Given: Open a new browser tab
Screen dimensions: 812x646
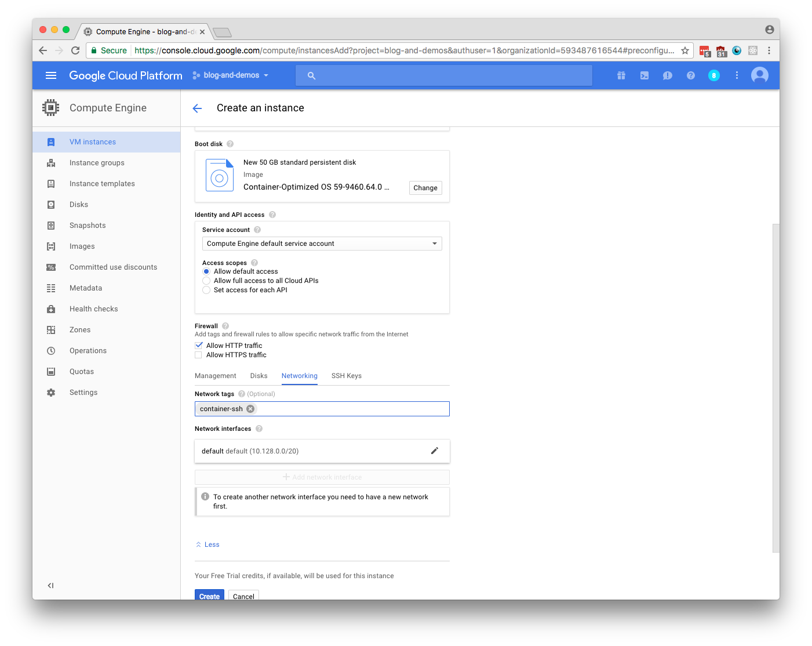Looking at the screenshot, I should click(222, 32).
